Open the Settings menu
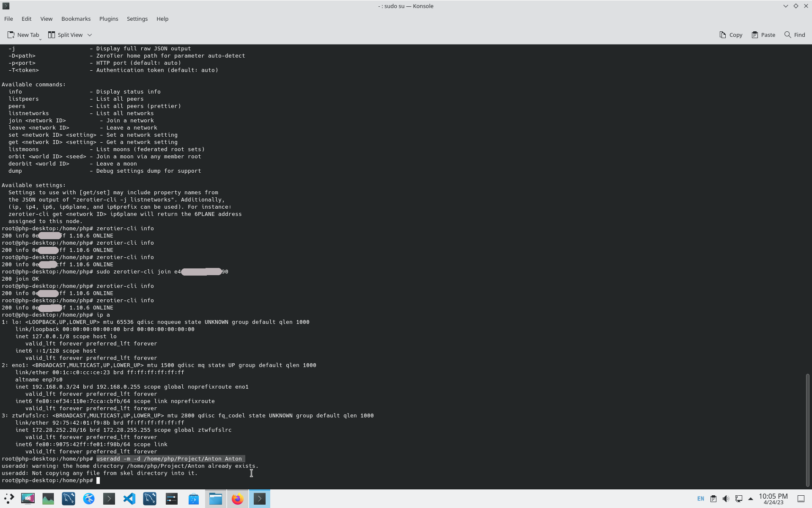This screenshot has width=812, height=508. (137, 19)
